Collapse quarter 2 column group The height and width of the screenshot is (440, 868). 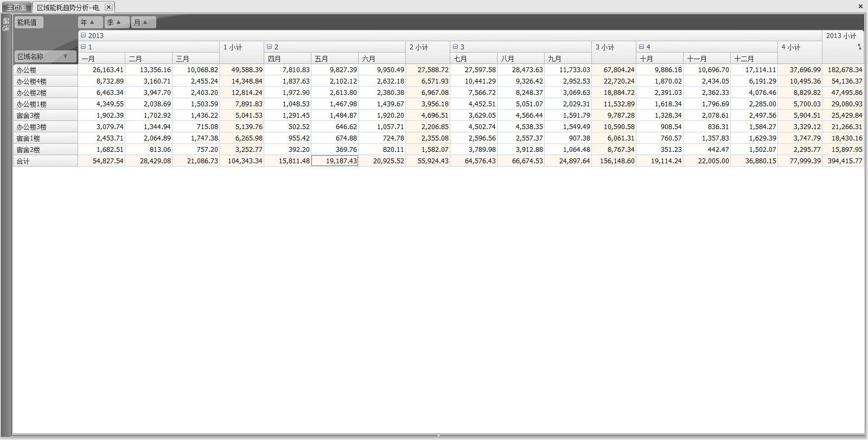pyautogui.click(x=269, y=47)
